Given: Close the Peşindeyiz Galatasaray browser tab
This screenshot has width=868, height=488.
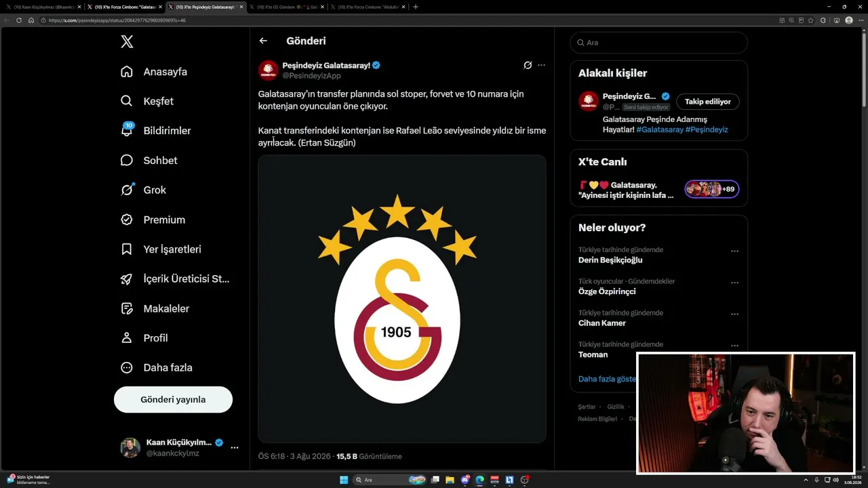Looking at the screenshot, I should pos(241,7).
